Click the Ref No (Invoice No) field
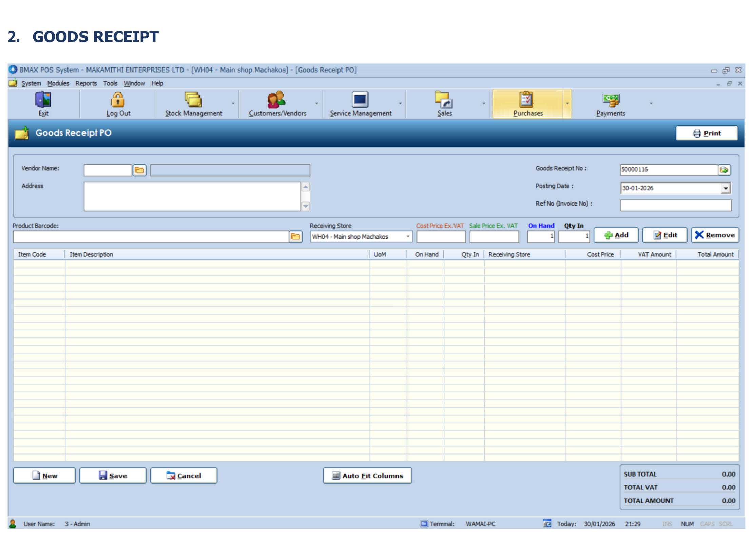The image size is (753, 560). pyautogui.click(x=675, y=206)
